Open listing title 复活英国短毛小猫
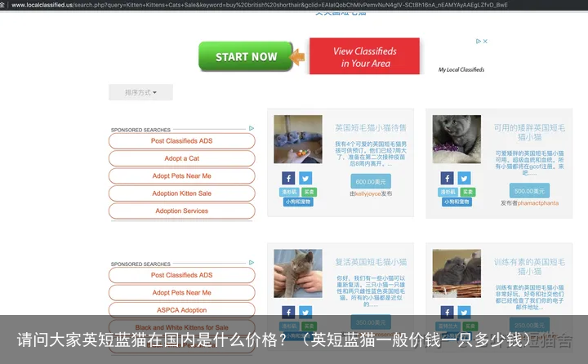This screenshot has width=588, height=364. click(371, 262)
